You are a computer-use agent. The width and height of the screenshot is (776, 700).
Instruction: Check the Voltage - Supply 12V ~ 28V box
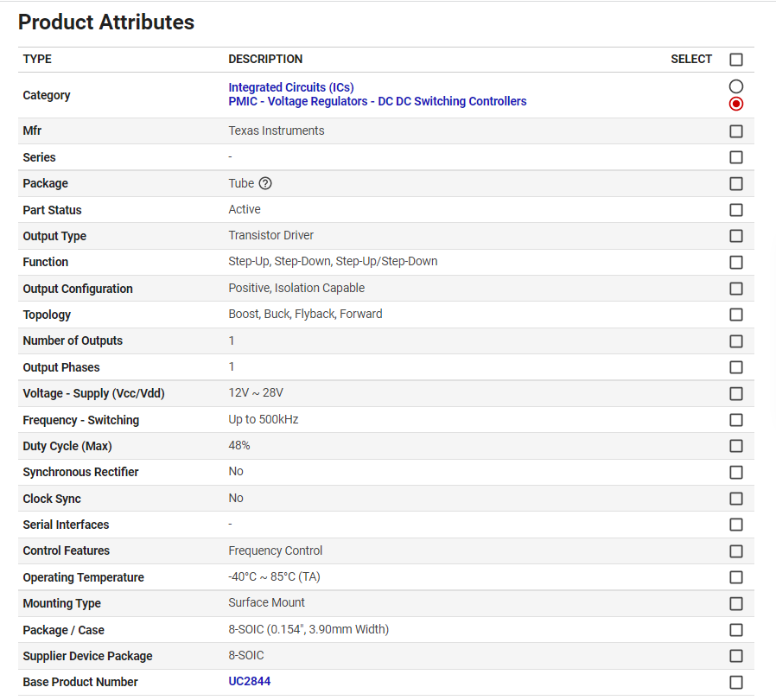[736, 393]
